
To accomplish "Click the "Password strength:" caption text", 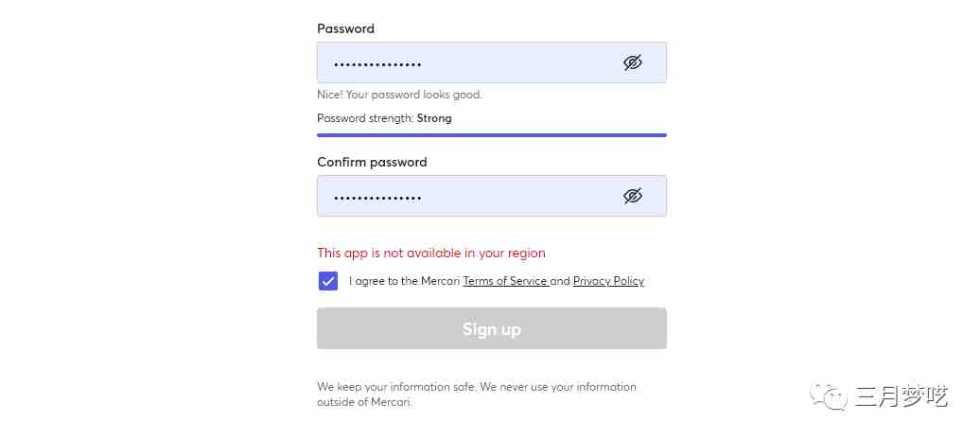I will [x=366, y=118].
